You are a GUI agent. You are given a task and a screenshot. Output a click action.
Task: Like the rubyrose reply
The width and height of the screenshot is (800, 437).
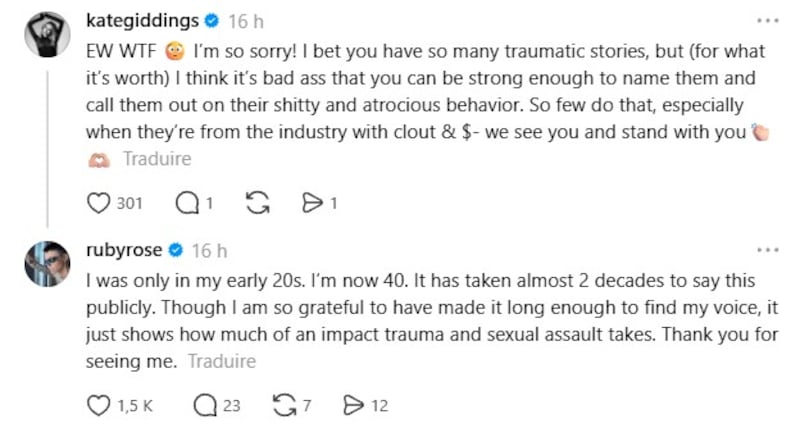coord(99,405)
